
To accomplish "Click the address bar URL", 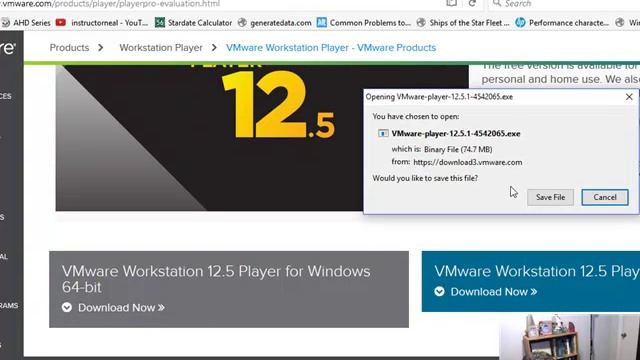I will tap(110, 4).
